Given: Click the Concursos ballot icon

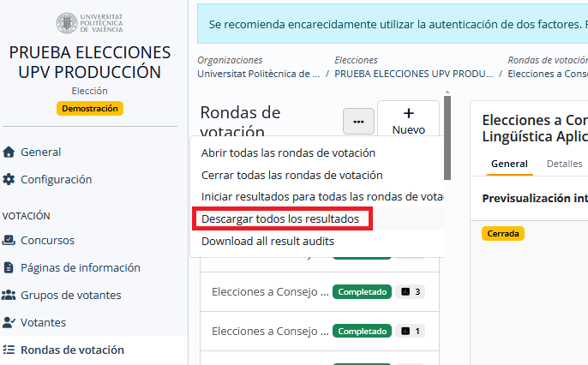Looking at the screenshot, I should tap(9, 240).
